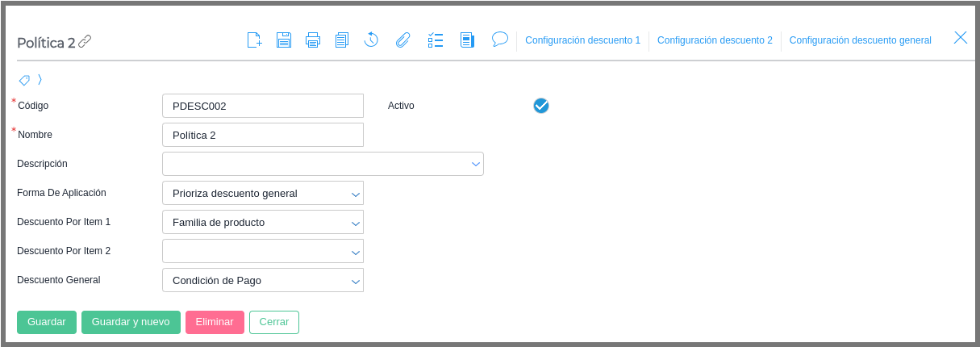The width and height of the screenshot is (980, 347).
Task: Open attachments with the paperclip icon
Action: tap(402, 40)
